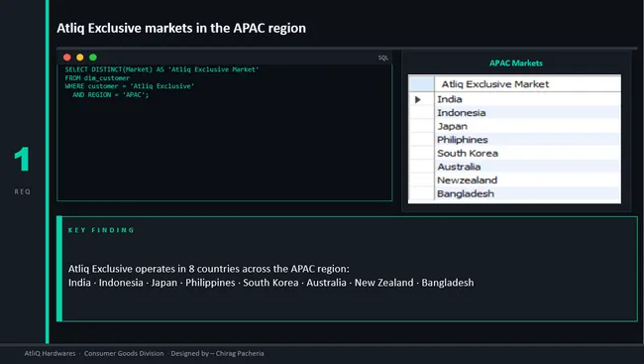Click AtliQ Hardwares in the footer
644x364 pixels.
[x=50, y=353]
